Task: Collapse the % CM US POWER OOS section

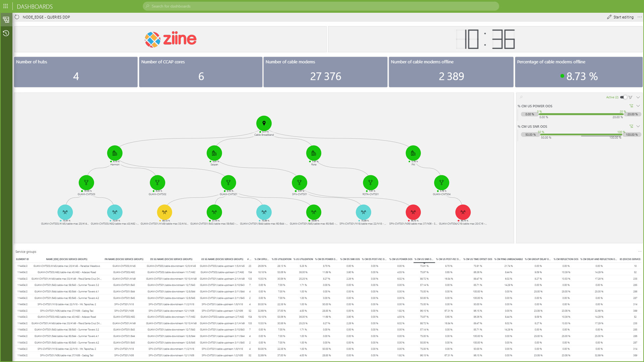Action: tap(638, 106)
